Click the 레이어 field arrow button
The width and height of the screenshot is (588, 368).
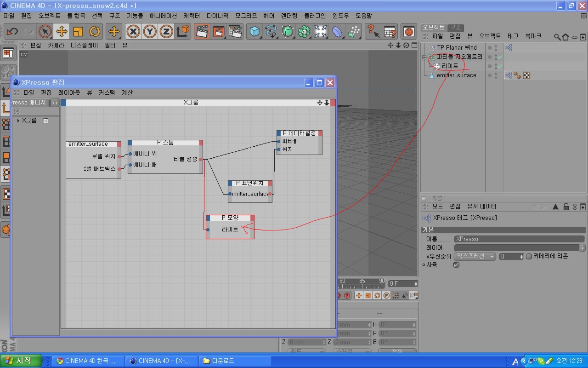[582, 248]
